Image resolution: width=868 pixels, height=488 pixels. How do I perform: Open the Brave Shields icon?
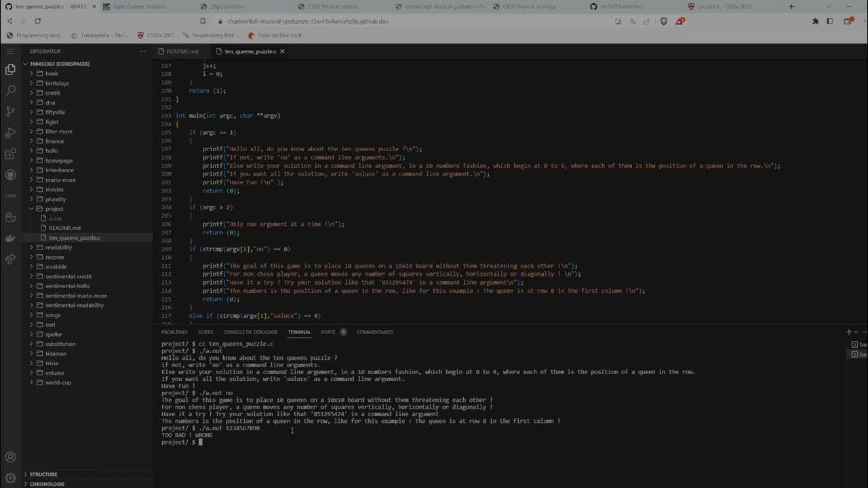click(664, 21)
